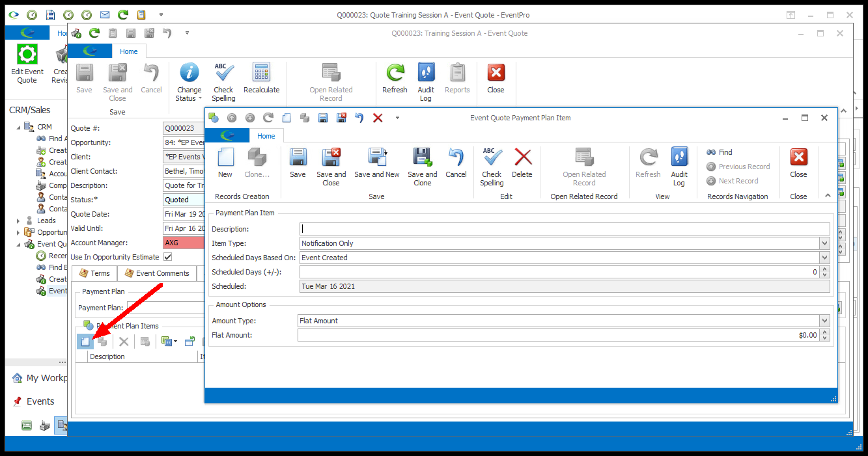Viewport: 868px width, 456px height.
Task: Open My Workplace navigation section
Action: pos(39,378)
